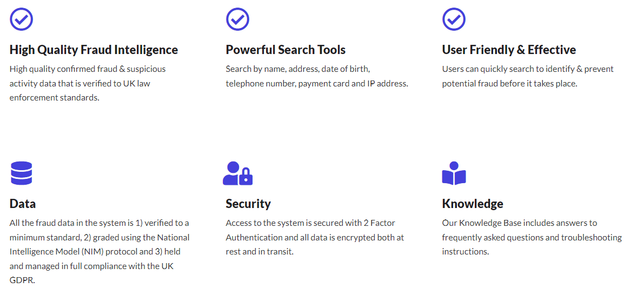
Task: Click the High Quality Fraud Intelligence heading
Action: point(94,50)
